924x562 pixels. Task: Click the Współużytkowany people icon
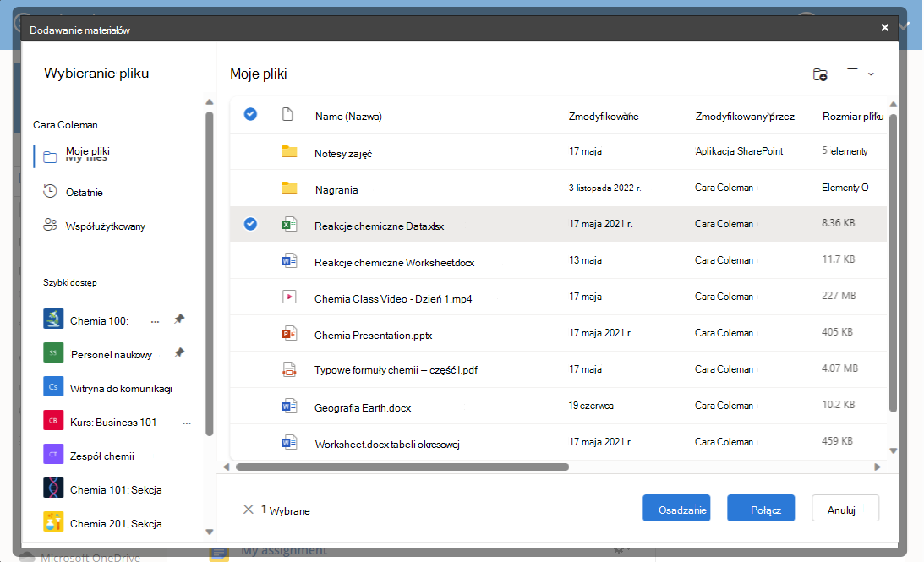[x=50, y=225]
